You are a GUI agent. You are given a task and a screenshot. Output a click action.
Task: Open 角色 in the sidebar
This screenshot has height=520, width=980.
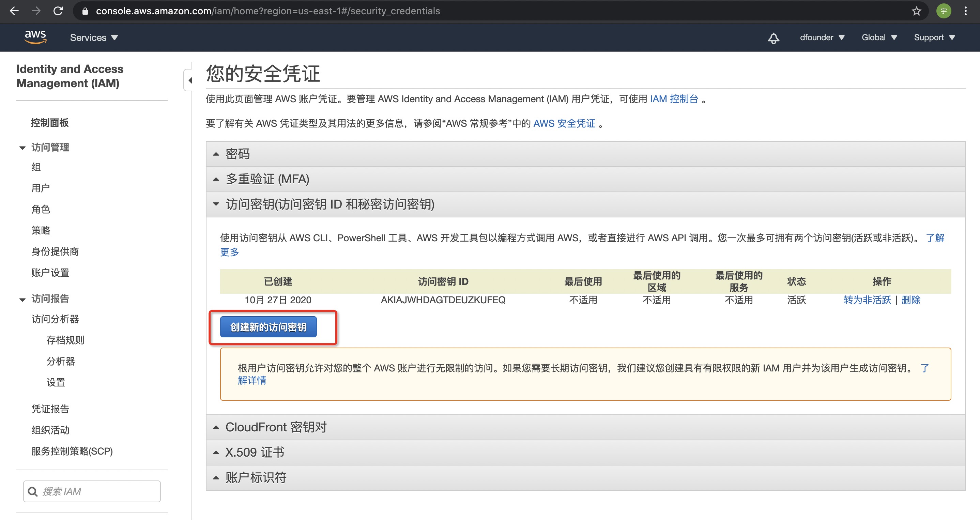40,209
